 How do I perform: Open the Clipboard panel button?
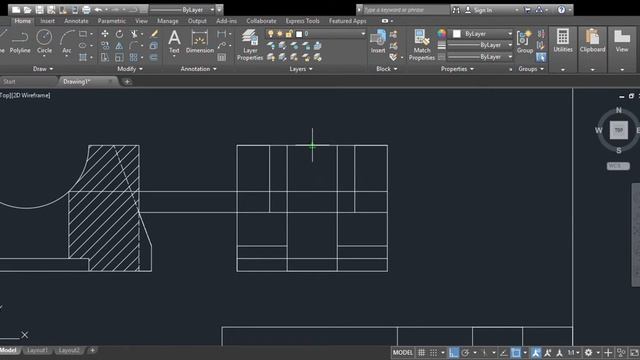point(592,41)
